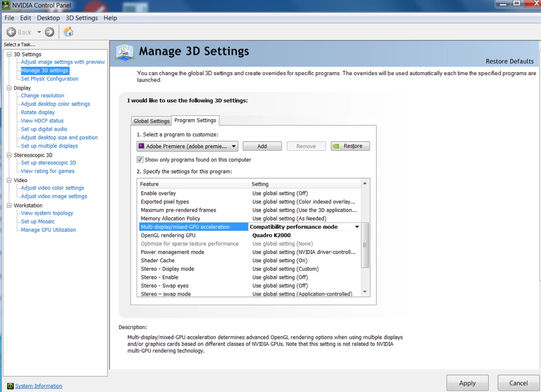Click the Manage 3D Settings header icon

pos(125,52)
